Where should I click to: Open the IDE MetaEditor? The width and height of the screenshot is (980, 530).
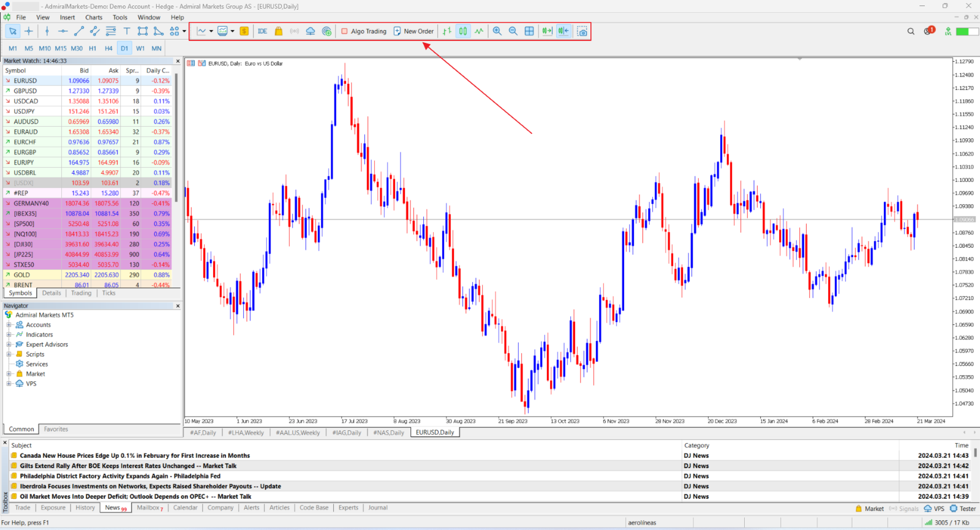pos(263,31)
